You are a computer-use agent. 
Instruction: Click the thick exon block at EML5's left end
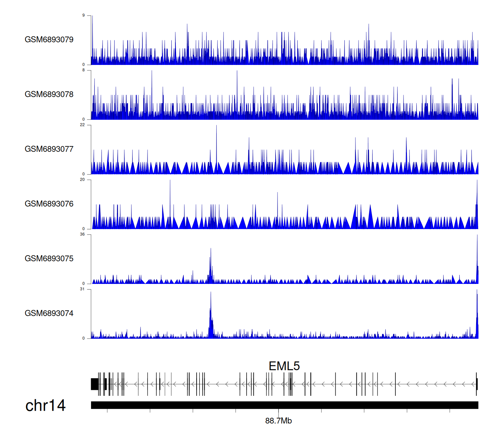(95, 384)
